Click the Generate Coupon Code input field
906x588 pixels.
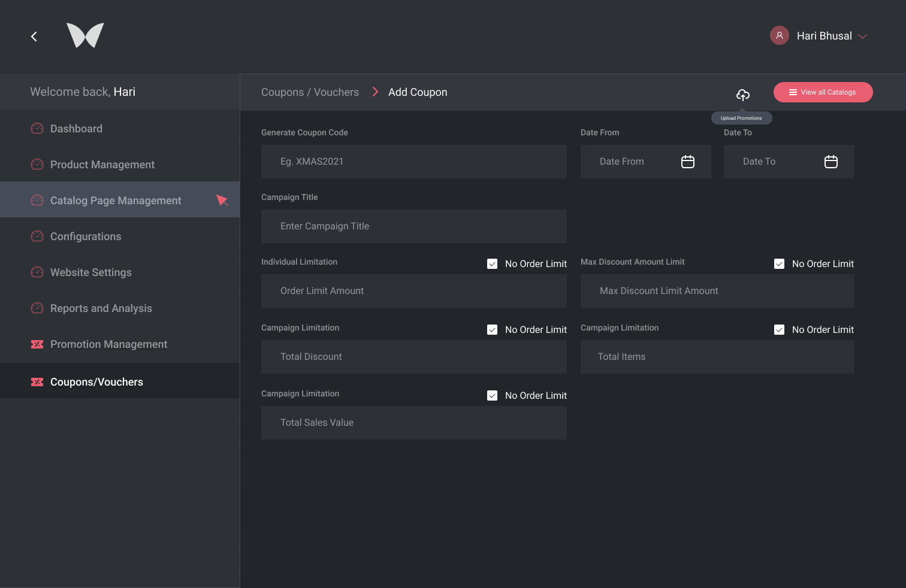(x=413, y=162)
